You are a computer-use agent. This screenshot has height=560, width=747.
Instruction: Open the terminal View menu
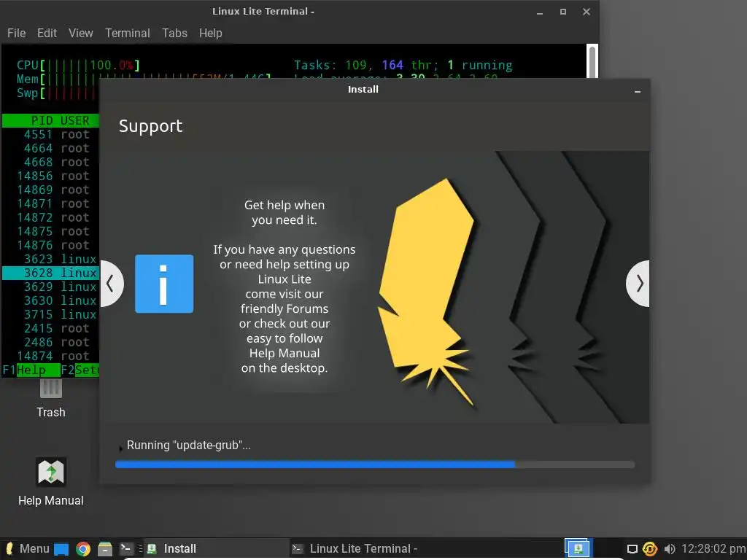80,33
